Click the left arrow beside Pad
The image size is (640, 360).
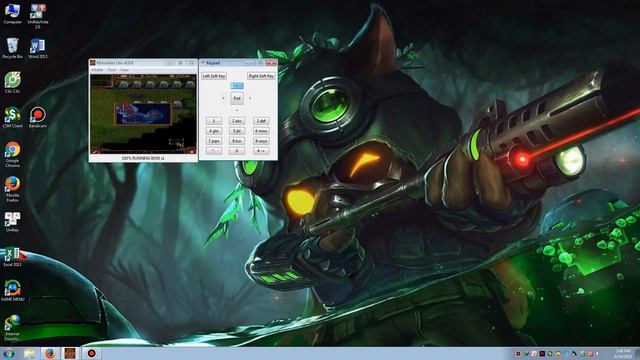223,98
